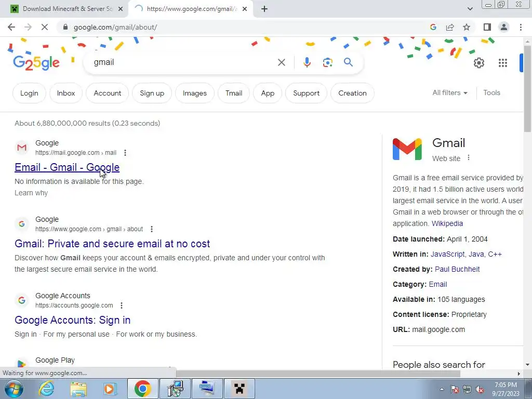Screen dimensions: 532x399
Task: Filter results by Login chip
Action: click(x=29, y=93)
